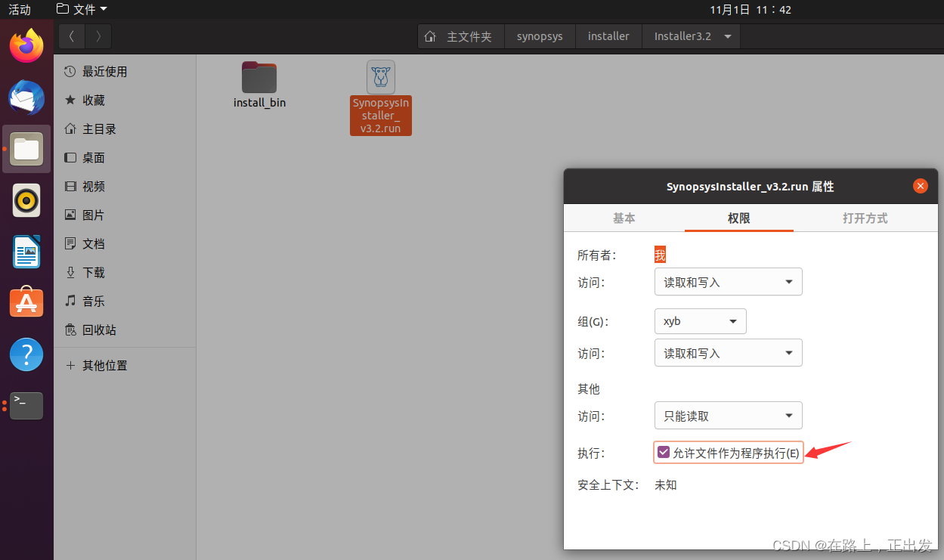Open Terminal from the dock
The image size is (944, 560).
[x=26, y=405]
